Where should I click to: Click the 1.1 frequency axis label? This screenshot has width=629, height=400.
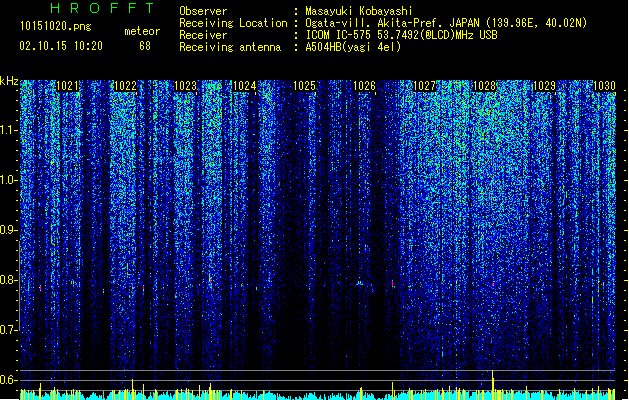pyautogui.click(x=9, y=130)
